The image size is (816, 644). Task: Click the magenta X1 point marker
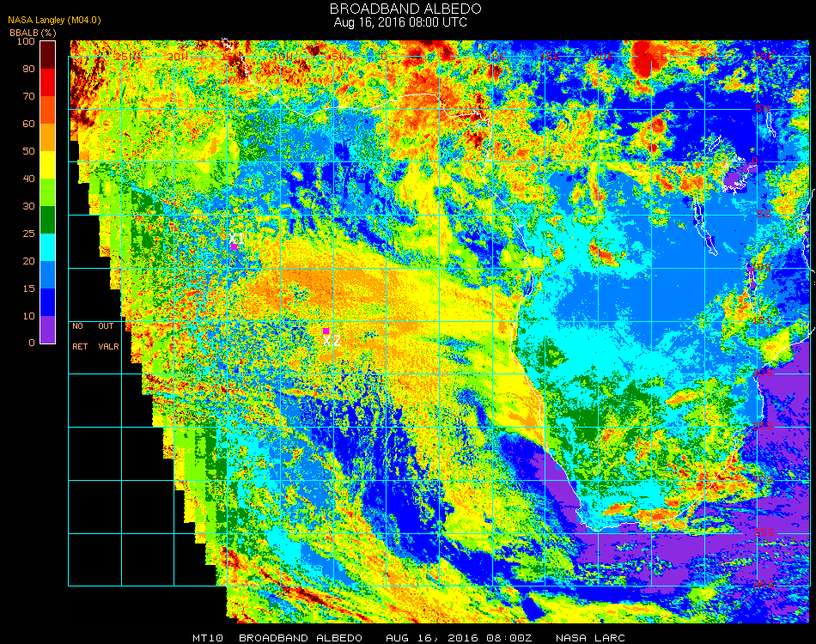(x=234, y=246)
